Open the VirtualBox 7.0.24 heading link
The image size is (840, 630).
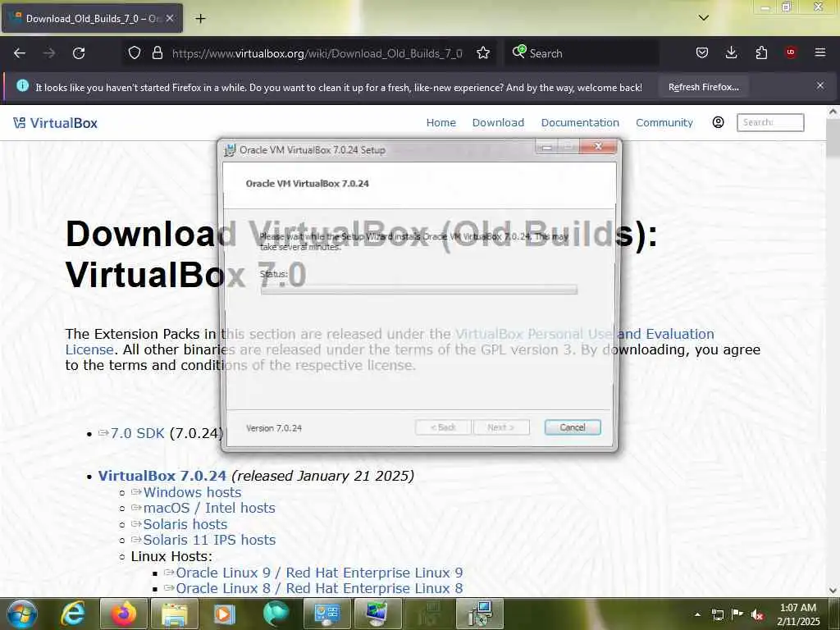[x=162, y=476]
